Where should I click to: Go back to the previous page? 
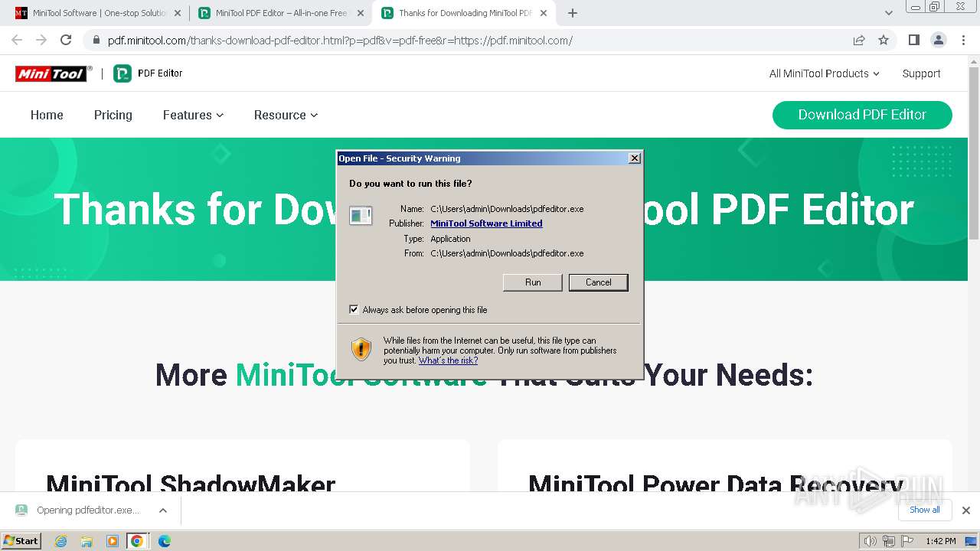tap(17, 41)
